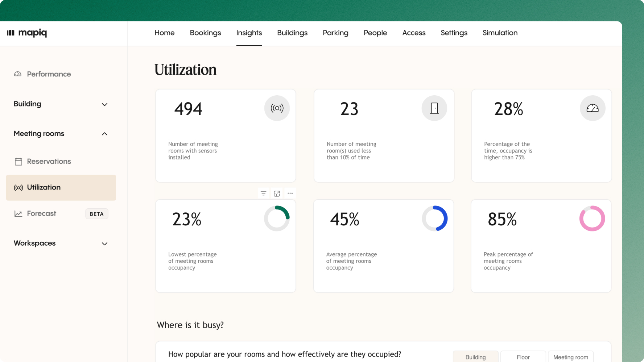Viewport: 644px width, 362px height.
Task: Click the "Where is it busy?" heading
Action: 190,325
